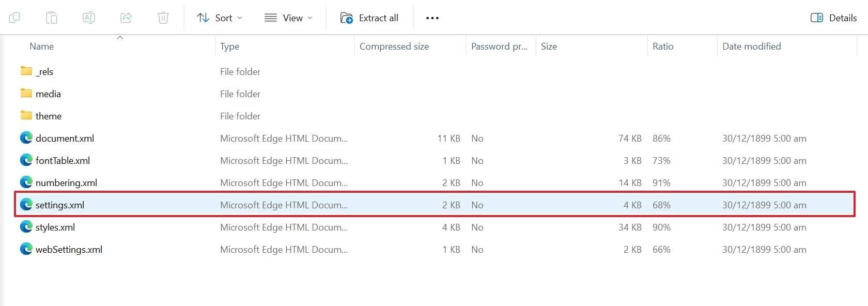Click the Edge icon beside webSettings.xml

26,249
